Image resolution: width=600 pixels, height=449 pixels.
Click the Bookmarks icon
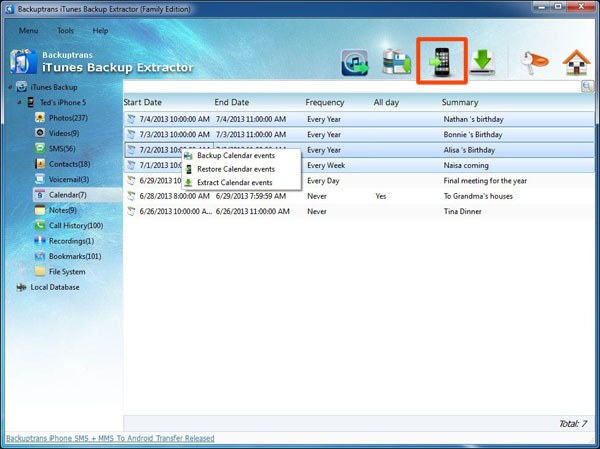point(40,256)
